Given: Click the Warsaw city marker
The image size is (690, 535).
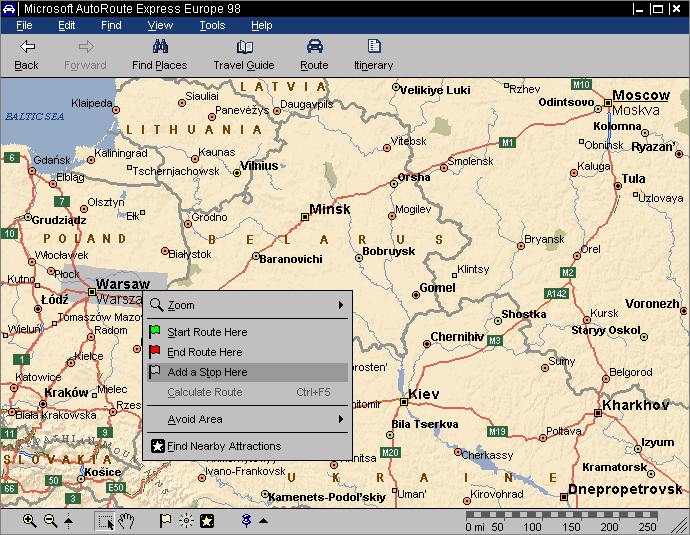Looking at the screenshot, I should [92, 292].
